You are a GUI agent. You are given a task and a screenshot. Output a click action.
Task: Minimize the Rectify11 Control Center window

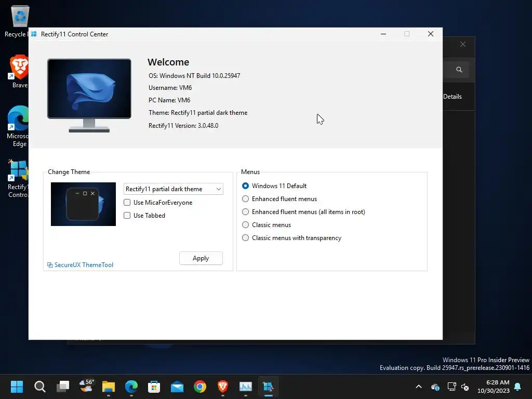pos(383,34)
